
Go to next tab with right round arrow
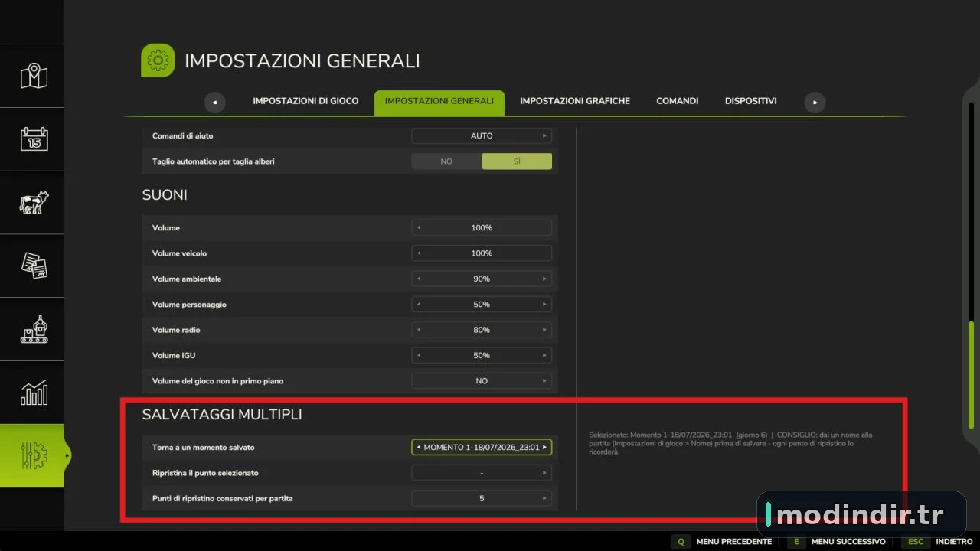tap(815, 102)
